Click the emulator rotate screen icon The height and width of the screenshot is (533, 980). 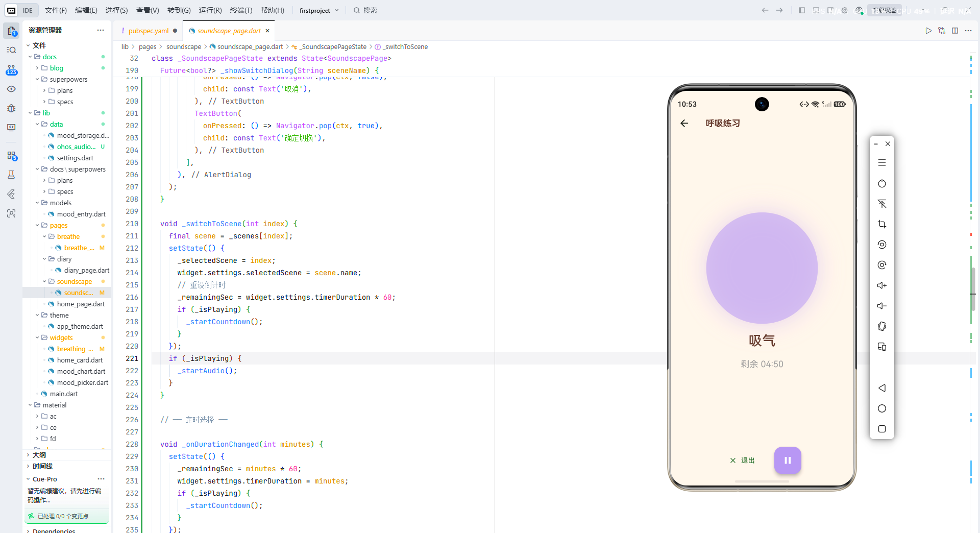(882, 326)
